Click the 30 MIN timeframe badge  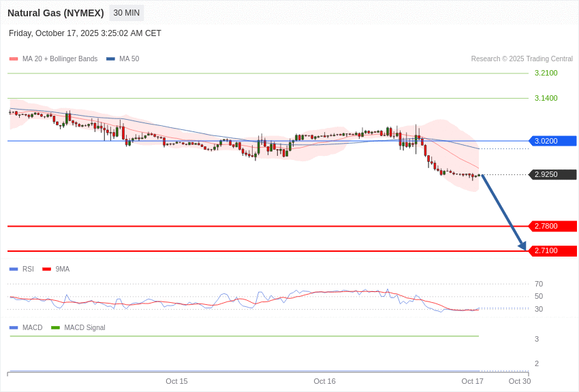tap(126, 13)
